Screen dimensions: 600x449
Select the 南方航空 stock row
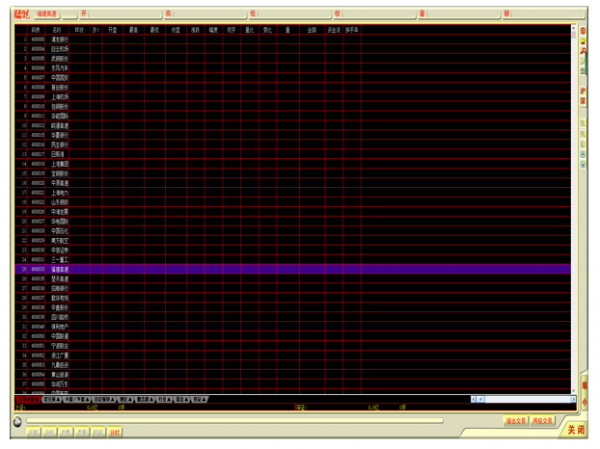pyautogui.click(x=293, y=240)
